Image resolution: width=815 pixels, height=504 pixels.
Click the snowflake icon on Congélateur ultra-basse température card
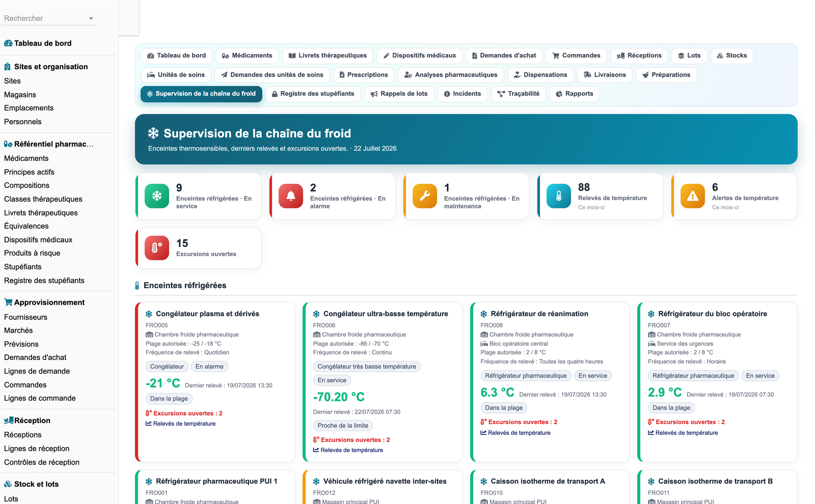(x=316, y=314)
